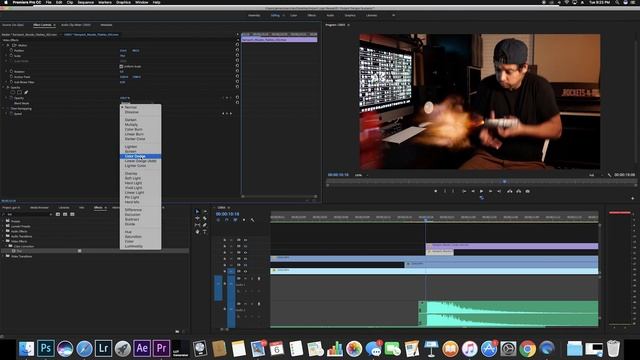Select the Pen tool in timeline toolbar
This screenshot has width=640, height=360.
(x=205, y=225)
